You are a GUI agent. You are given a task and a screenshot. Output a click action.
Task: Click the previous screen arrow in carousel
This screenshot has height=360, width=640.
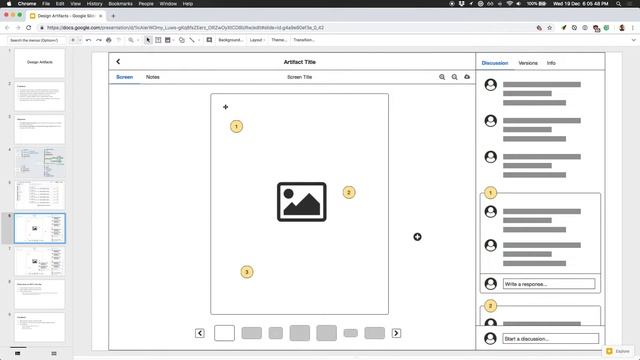tap(200, 333)
